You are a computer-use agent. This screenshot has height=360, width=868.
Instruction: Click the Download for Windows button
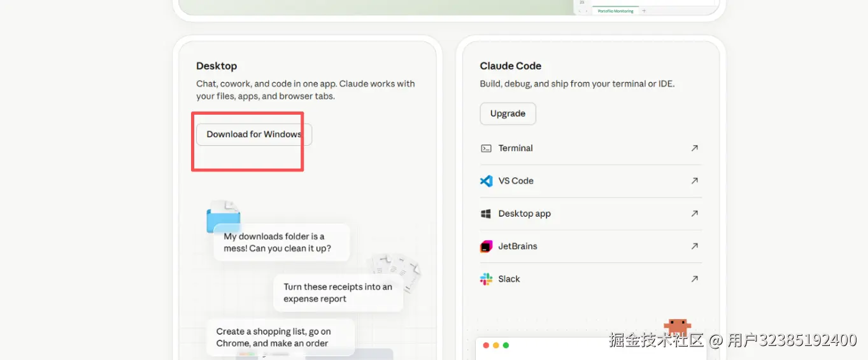254,134
